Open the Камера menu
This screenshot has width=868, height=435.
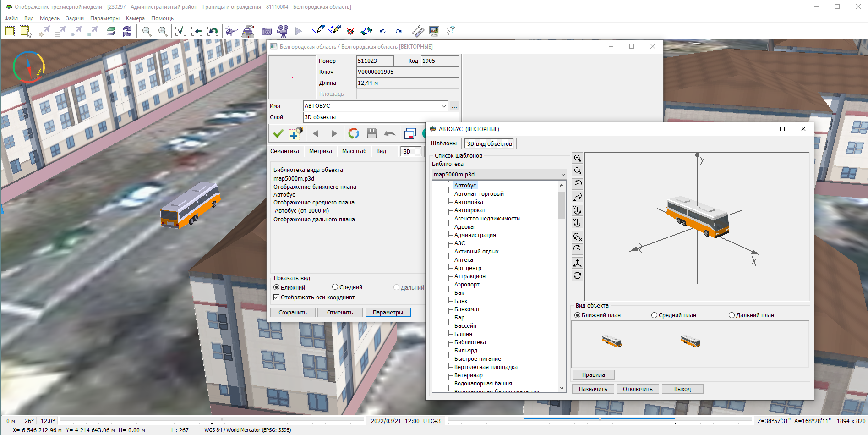click(x=135, y=18)
